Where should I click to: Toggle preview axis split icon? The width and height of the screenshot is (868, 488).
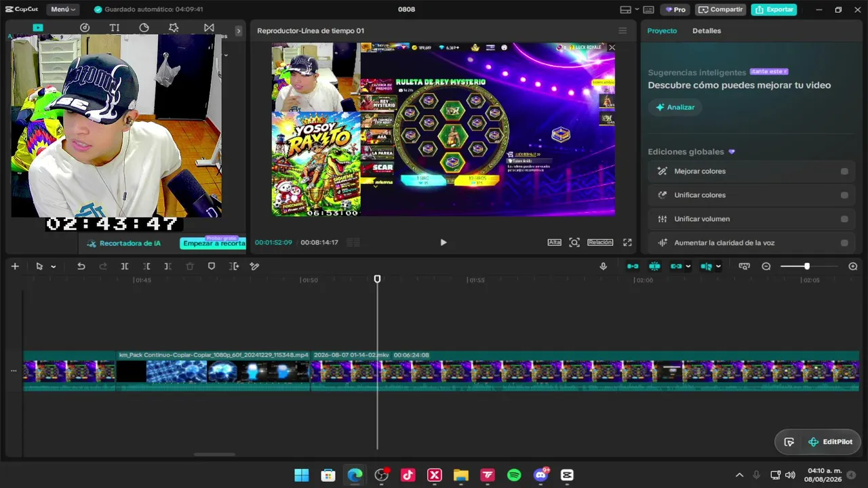[706, 266]
